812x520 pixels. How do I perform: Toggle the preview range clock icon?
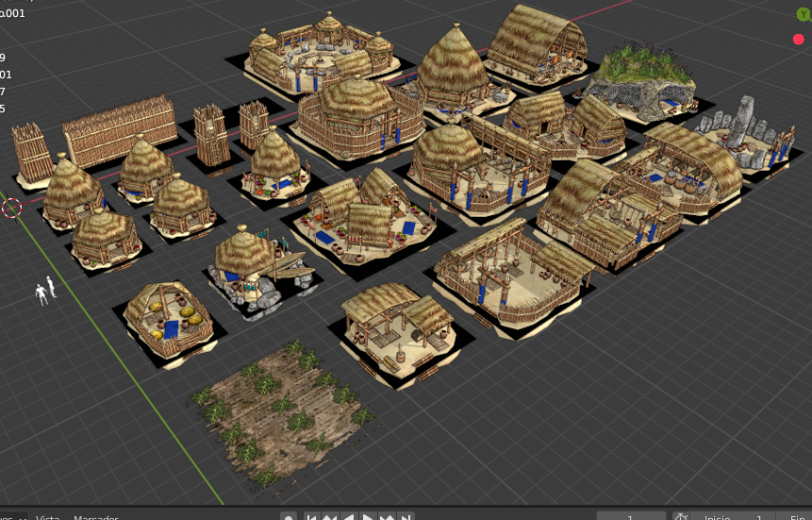click(681, 517)
